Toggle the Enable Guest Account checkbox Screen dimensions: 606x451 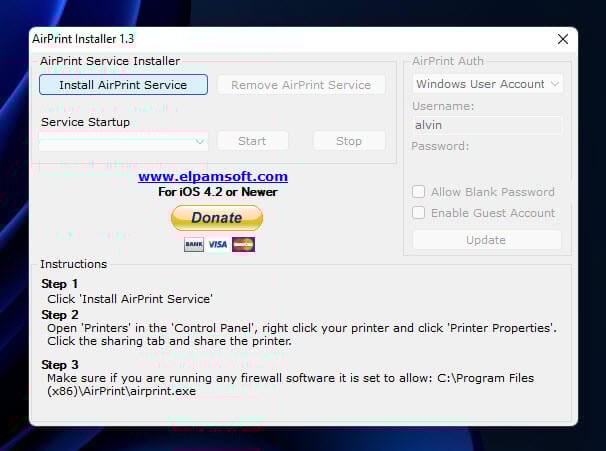[x=420, y=213]
